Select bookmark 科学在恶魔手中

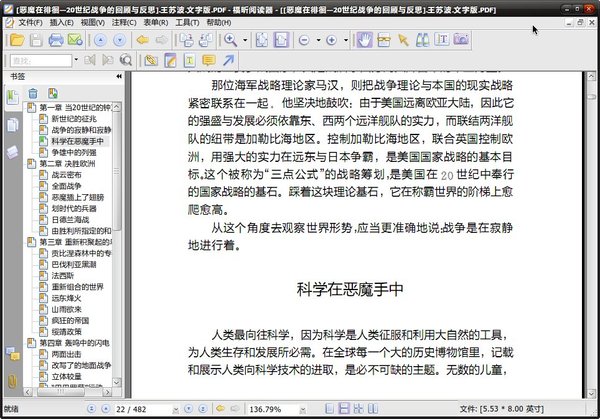pos(77,141)
